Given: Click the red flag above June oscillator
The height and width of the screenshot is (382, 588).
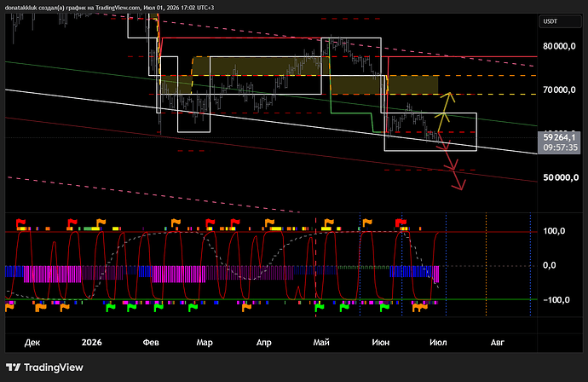Looking at the screenshot, I should (401, 223).
